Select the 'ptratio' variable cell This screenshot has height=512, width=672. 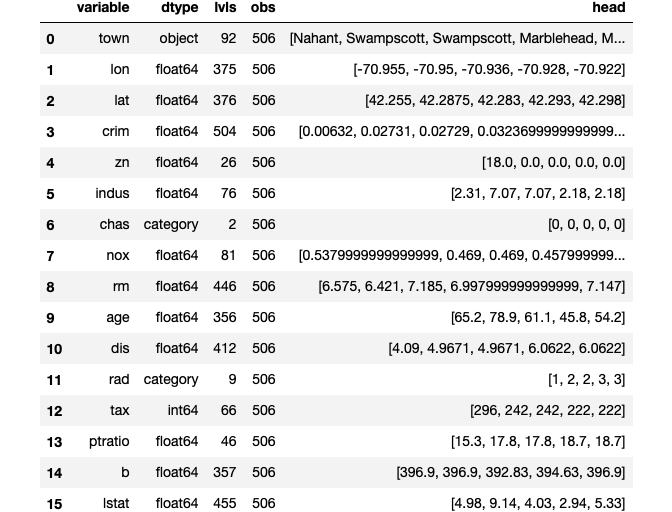(108, 442)
